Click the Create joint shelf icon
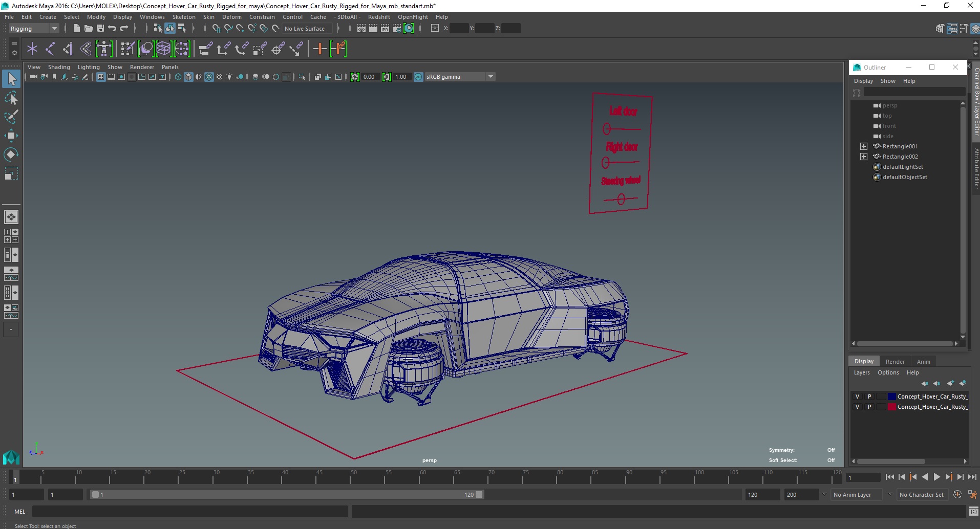980x529 pixels. (50, 49)
